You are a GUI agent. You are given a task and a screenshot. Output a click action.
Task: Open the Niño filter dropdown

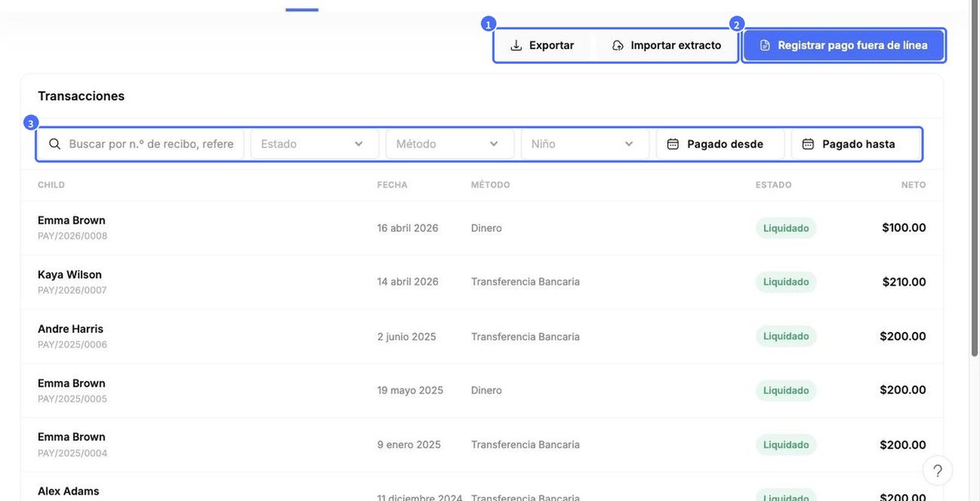[x=585, y=144]
